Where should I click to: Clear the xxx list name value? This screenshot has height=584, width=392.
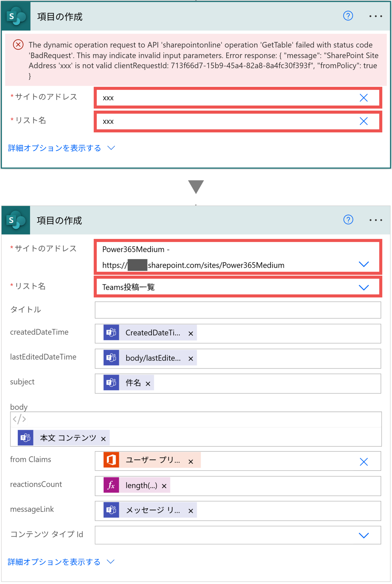[x=363, y=121]
